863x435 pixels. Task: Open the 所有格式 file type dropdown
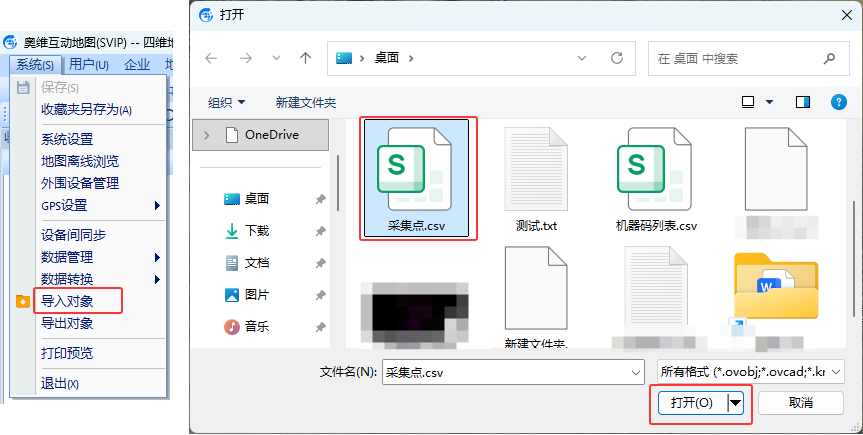[751, 372]
